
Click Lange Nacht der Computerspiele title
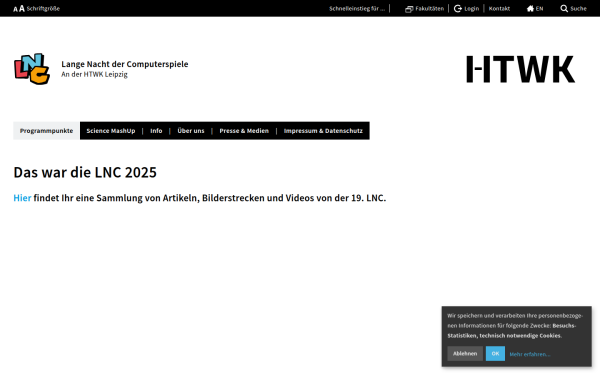125,64
